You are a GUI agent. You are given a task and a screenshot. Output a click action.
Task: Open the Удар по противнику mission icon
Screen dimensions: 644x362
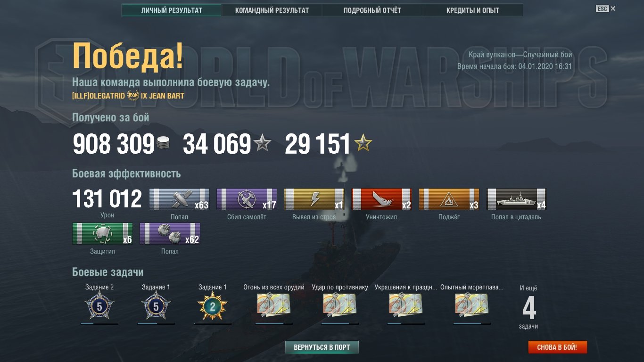point(339,305)
